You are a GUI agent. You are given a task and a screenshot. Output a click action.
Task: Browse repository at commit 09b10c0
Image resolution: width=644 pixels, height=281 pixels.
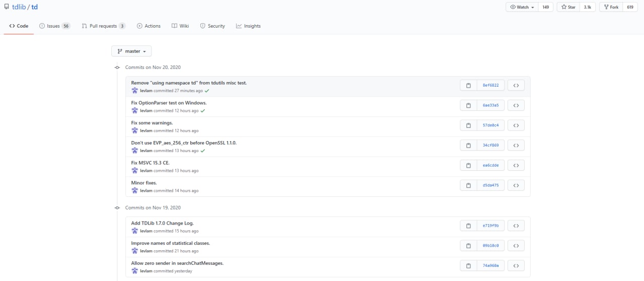pos(516,246)
